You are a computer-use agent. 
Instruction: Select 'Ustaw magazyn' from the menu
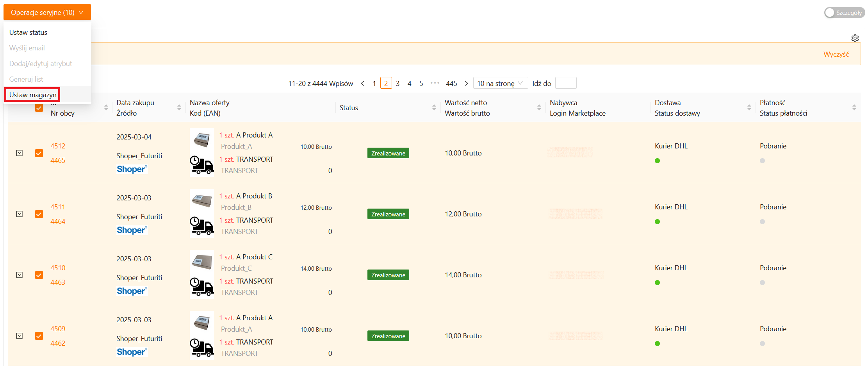(33, 95)
